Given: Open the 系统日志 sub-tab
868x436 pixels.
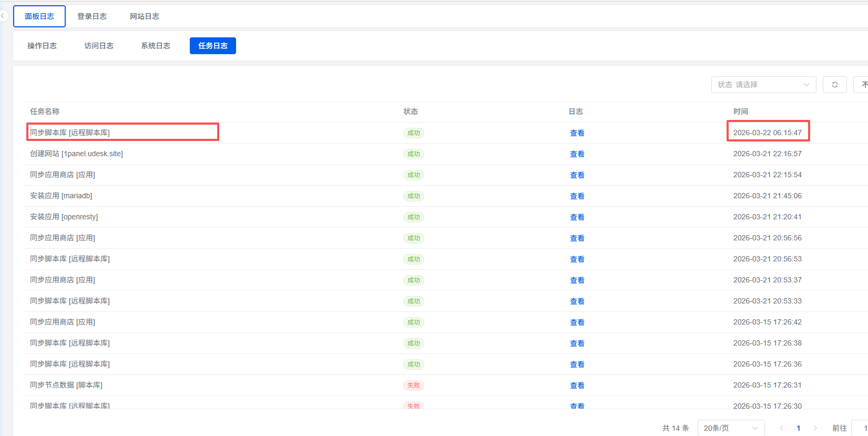Looking at the screenshot, I should pos(156,46).
